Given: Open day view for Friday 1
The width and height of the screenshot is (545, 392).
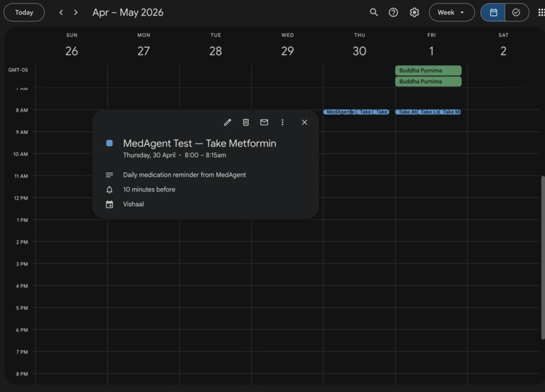Looking at the screenshot, I should 431,51.
